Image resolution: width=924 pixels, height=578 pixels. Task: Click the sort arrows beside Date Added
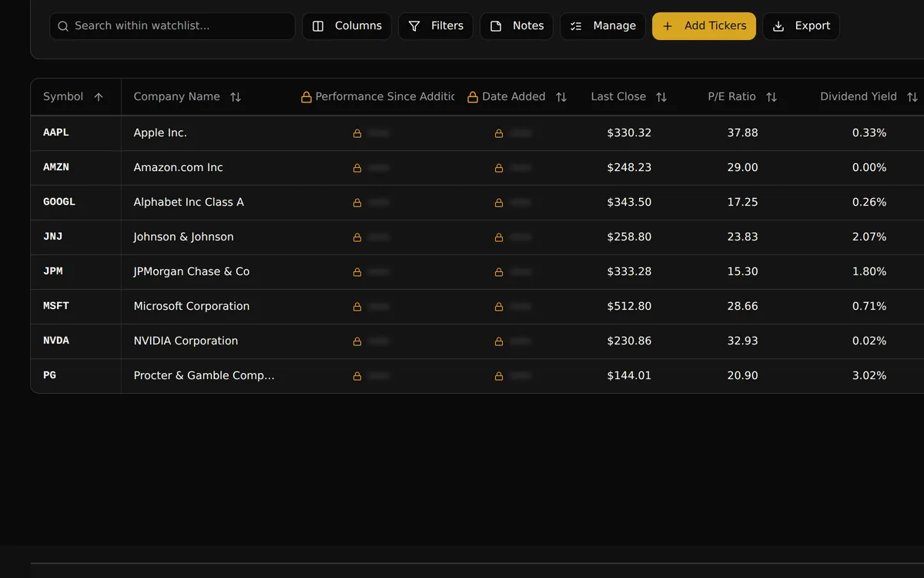pos(561,97)
